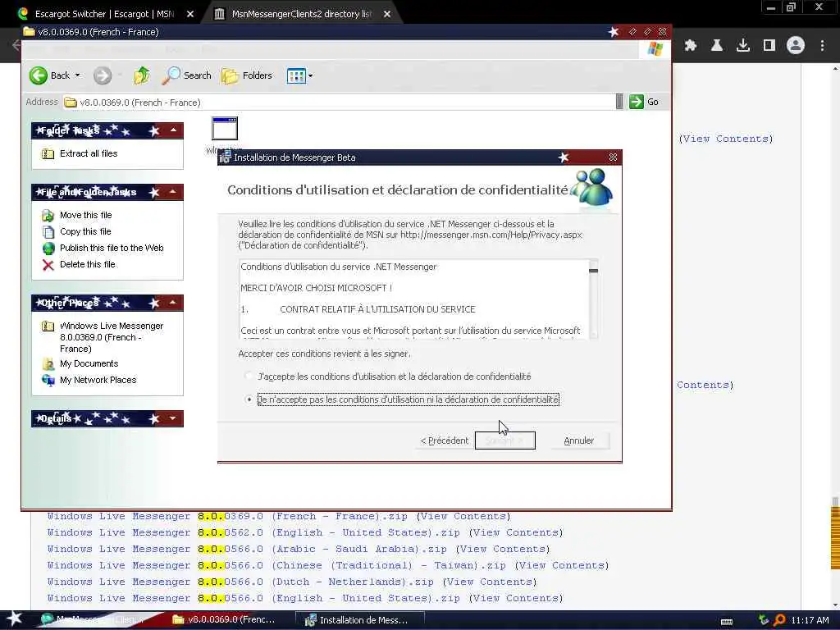The width and height of the screenshot is (840, 630).
Task: Click the tray magnifier icon
Action: (779, 620)
